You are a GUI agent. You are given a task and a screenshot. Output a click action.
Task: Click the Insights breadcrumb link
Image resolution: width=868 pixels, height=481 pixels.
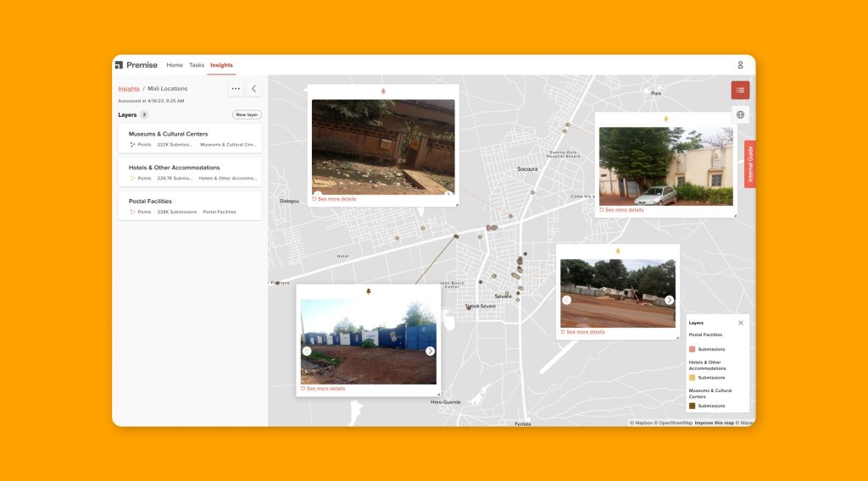pos(129,89)
